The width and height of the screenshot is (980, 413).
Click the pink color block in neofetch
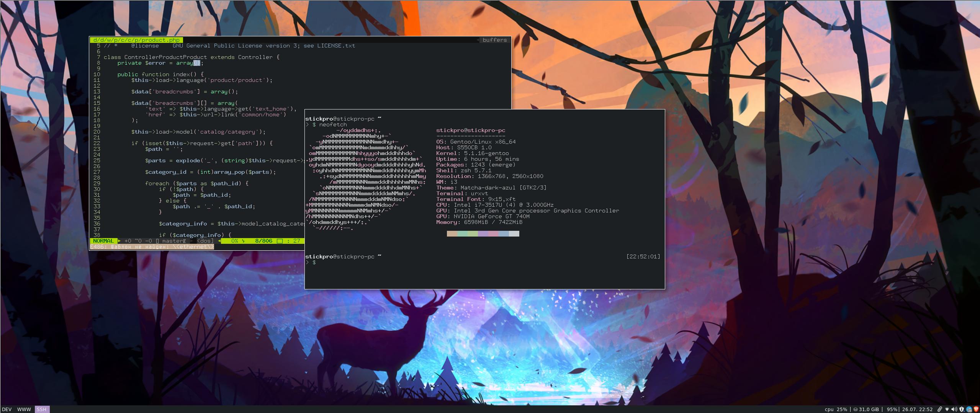(493, 233)
